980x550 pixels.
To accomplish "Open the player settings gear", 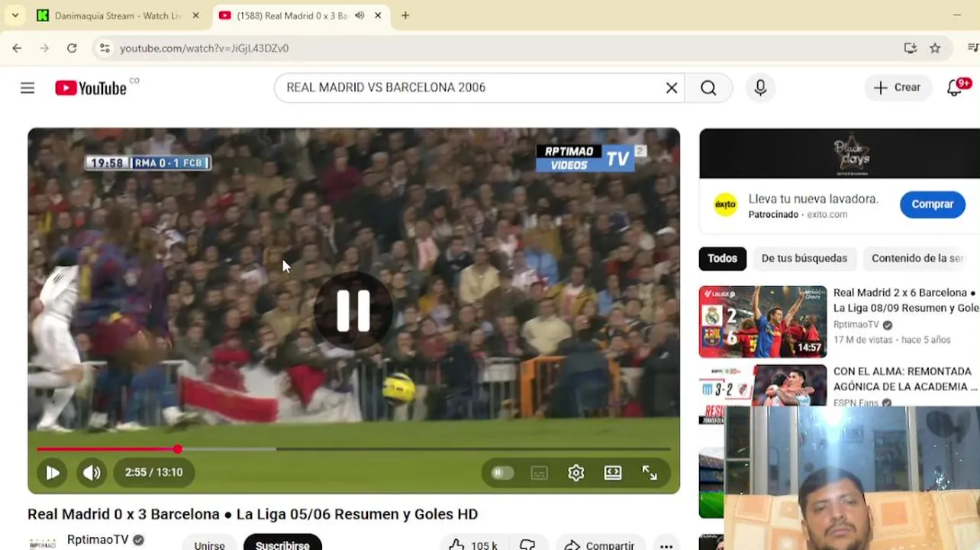I will (x=576, y=473).
